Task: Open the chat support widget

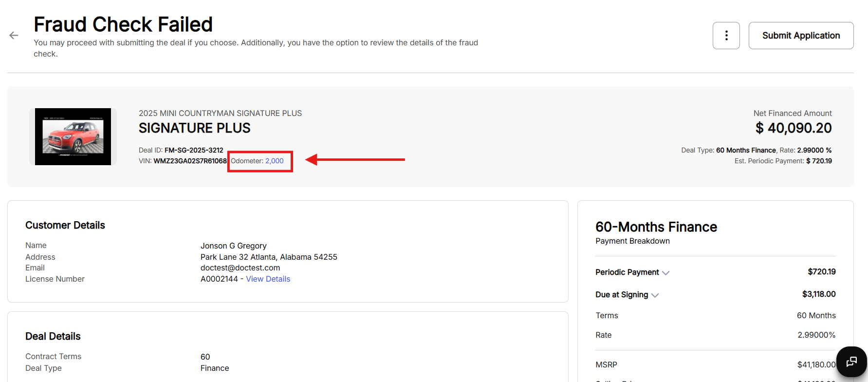Action: pyautogui.click(x=851, y=362)
